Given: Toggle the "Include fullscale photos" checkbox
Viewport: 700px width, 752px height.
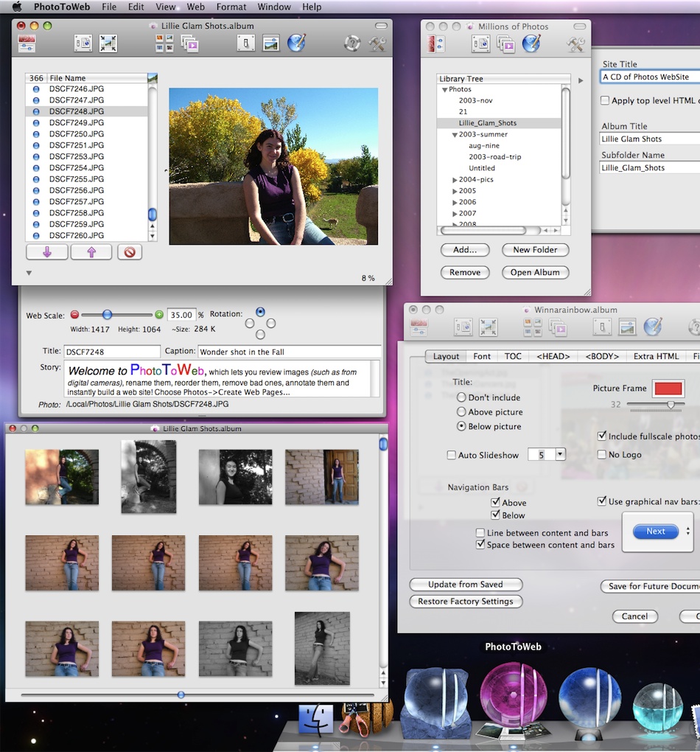Looking at the screenshot, I should (602, 436).
